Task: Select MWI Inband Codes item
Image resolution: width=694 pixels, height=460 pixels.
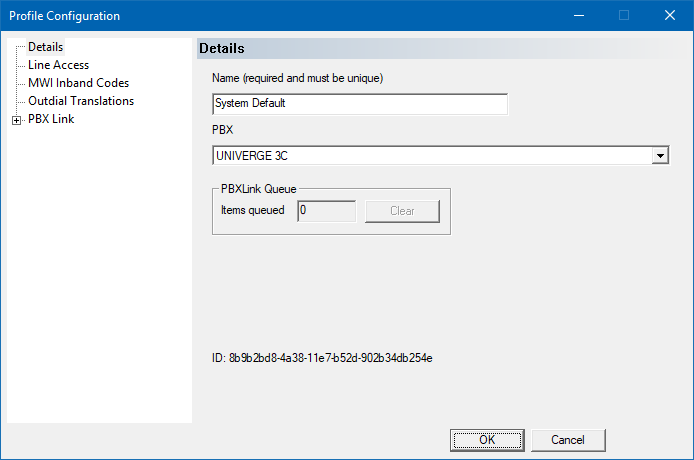Action: point(78,83)
